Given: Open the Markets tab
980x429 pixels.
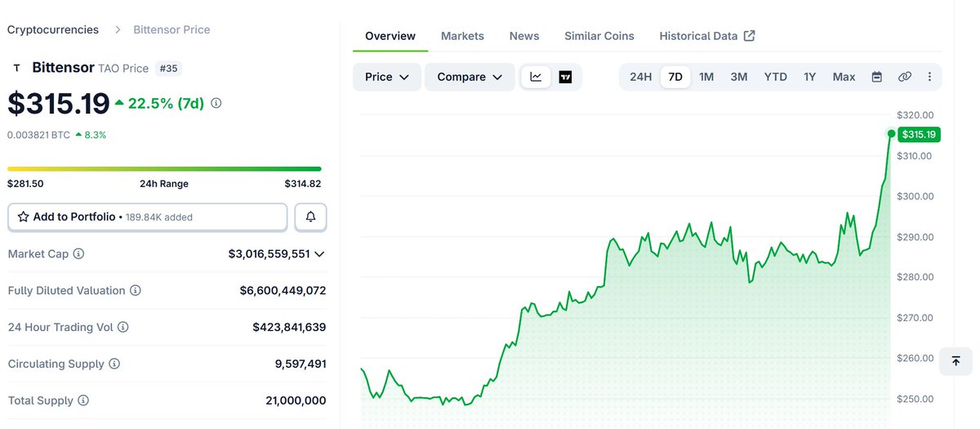Looking at the screenshot, I should point(462,36).
